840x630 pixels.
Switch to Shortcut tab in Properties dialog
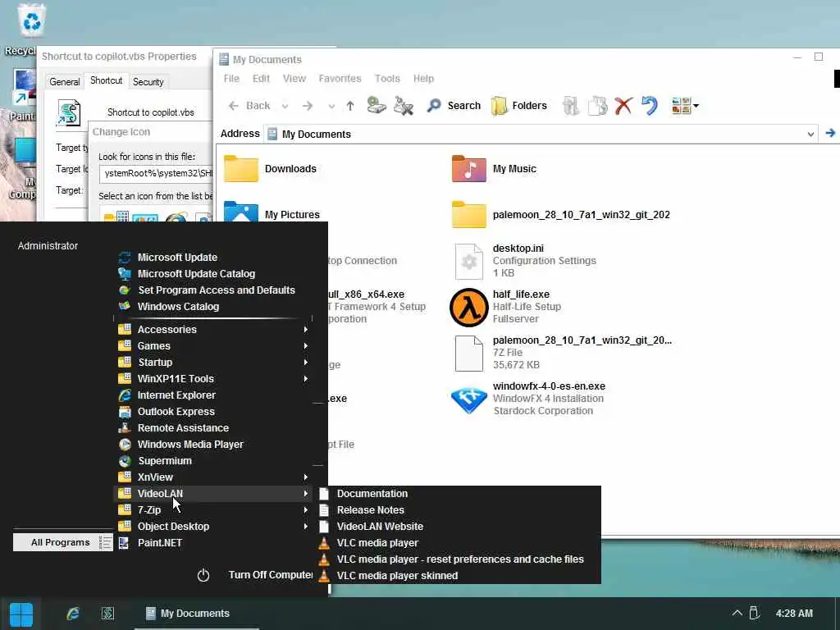pyautogui.click(x=106, y=80)
